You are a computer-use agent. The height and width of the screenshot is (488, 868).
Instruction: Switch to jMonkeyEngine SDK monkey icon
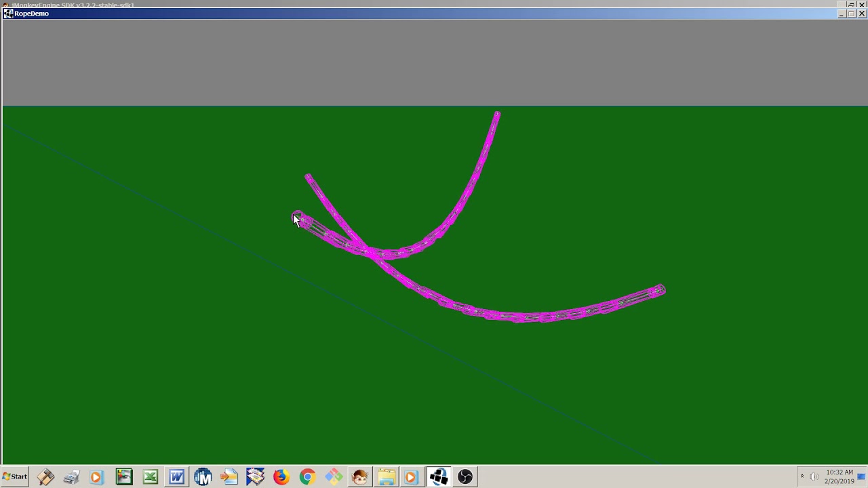pyautogui.click(x=360, y=477)
